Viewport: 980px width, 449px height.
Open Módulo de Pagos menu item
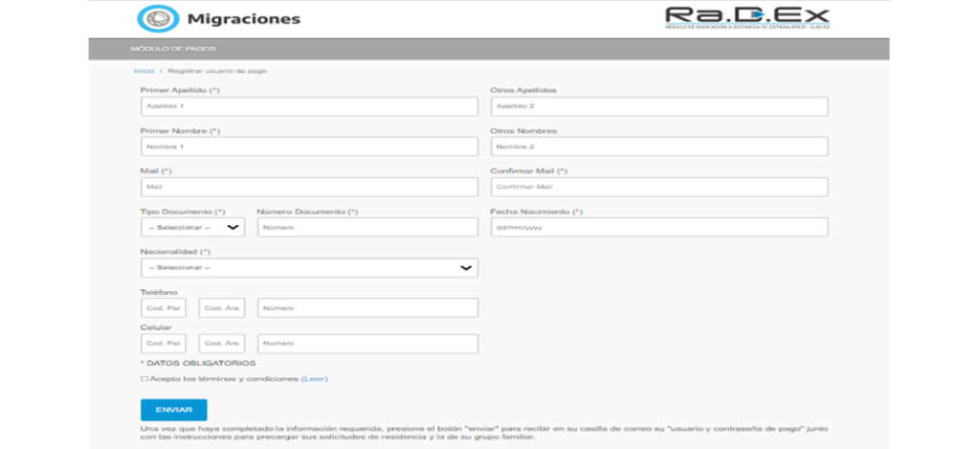click(173, 49)
